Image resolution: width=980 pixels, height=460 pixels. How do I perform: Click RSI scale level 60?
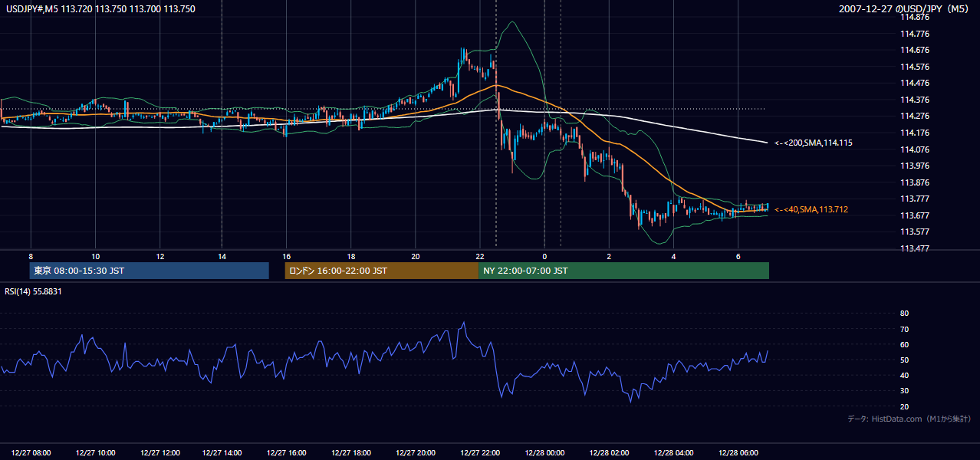pyautogui.click(x=904, y=344)
